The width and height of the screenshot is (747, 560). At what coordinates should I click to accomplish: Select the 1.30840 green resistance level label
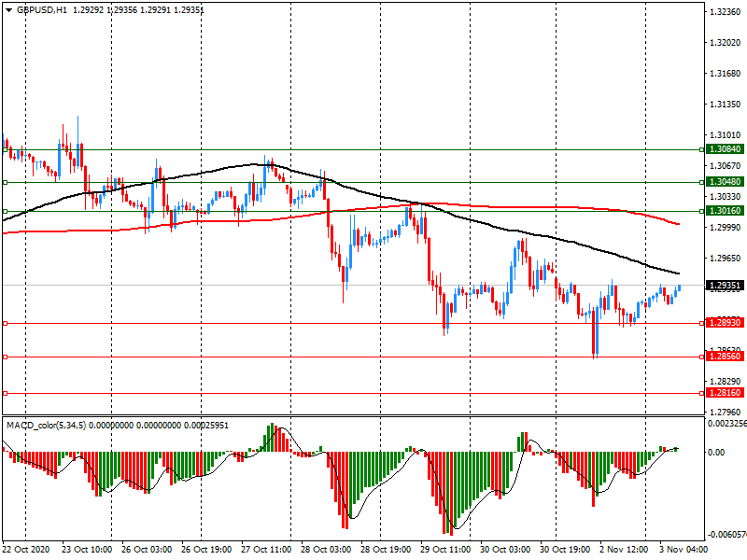click(x=725, y=149)
